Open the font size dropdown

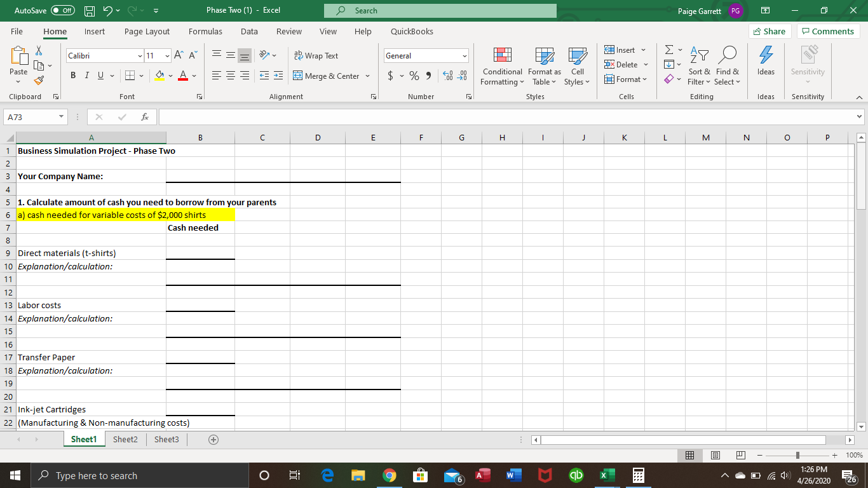point(166,56)
